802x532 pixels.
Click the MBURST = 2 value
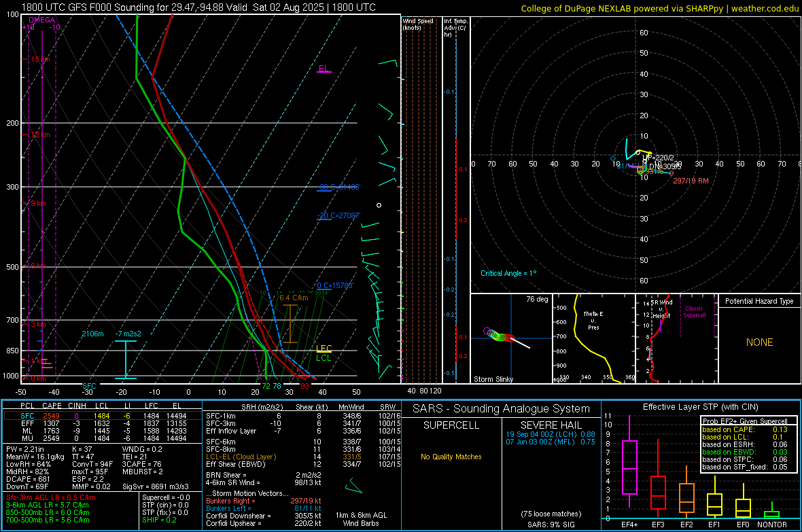click(x=142, y=472)
